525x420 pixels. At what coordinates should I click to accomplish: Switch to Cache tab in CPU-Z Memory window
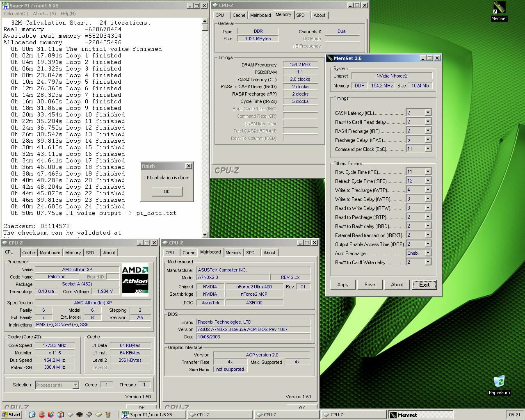239,15
